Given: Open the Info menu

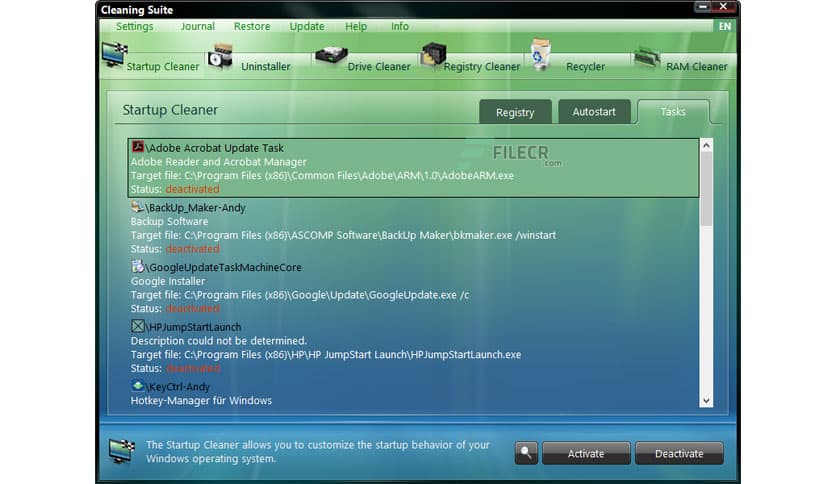Looking at the screenshot, I should [400, 26].
